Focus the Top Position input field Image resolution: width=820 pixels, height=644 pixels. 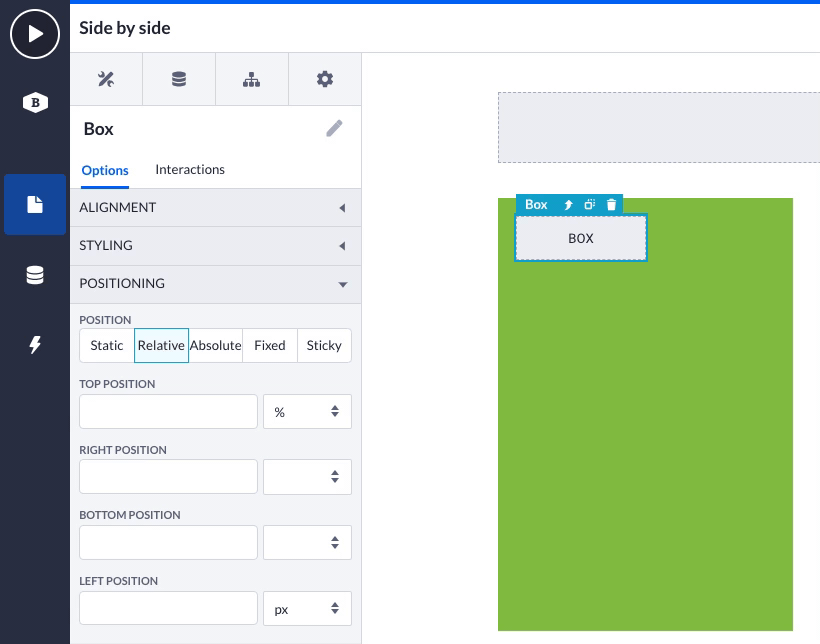[x=168, y=412]
